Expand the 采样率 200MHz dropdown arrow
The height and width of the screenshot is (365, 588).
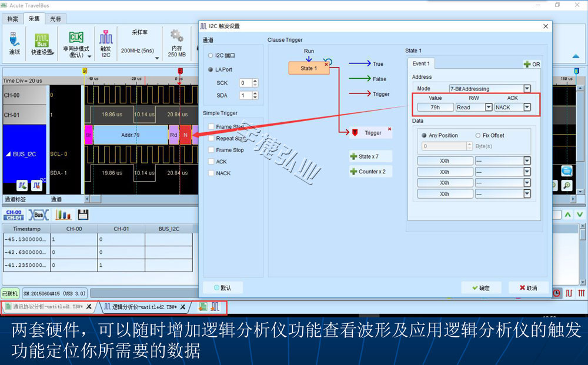pos(157,58)
